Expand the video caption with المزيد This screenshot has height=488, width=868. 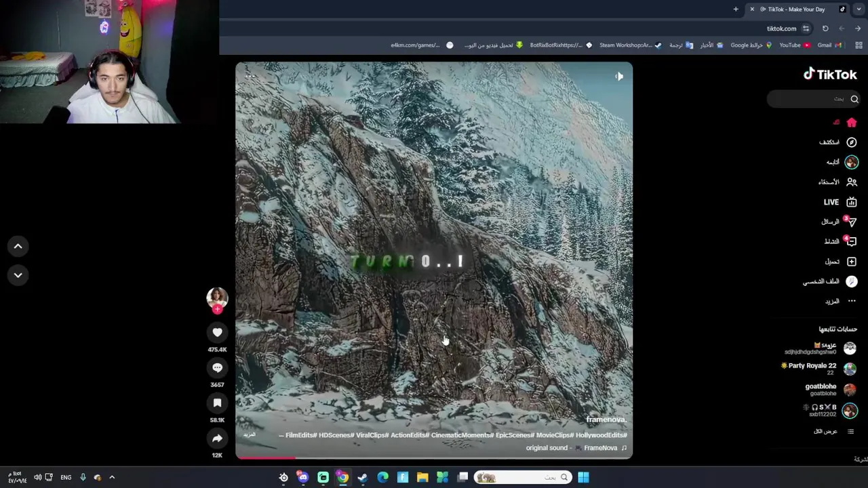tap(250, 435)
